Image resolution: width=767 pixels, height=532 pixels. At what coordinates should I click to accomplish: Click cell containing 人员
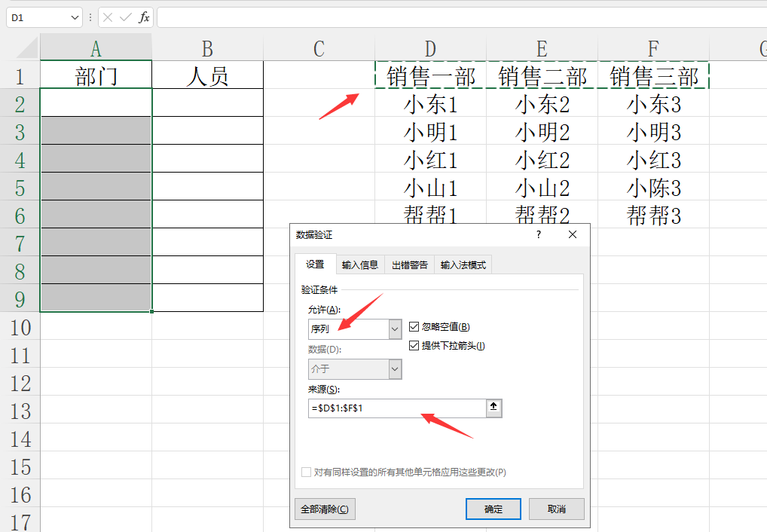coord(207,76)
